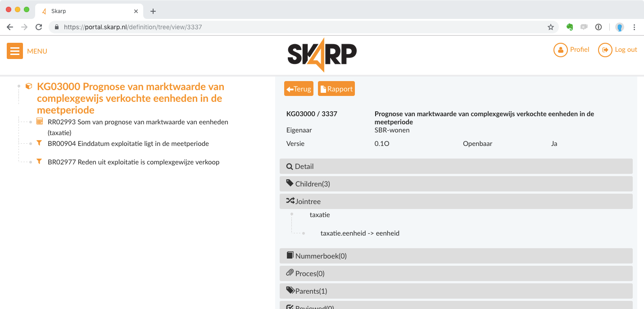Bookmark page with the star icon
The height and width of the screenshot is (309, 644).
tap(550, 27)
